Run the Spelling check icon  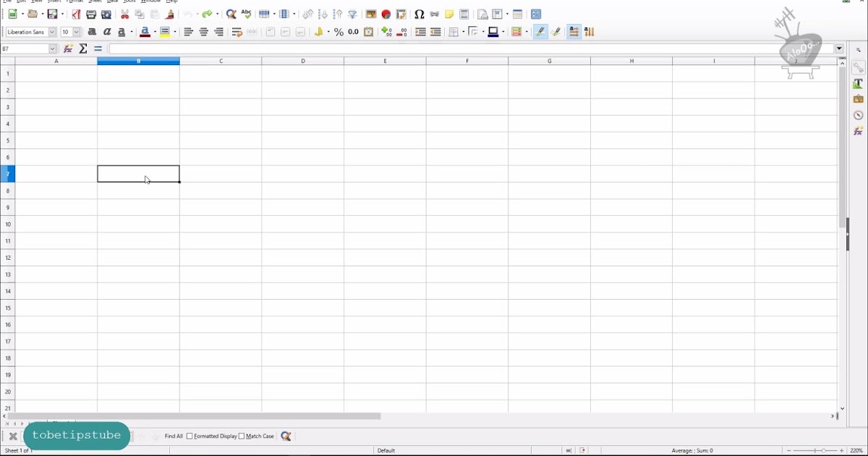point(247,14)
